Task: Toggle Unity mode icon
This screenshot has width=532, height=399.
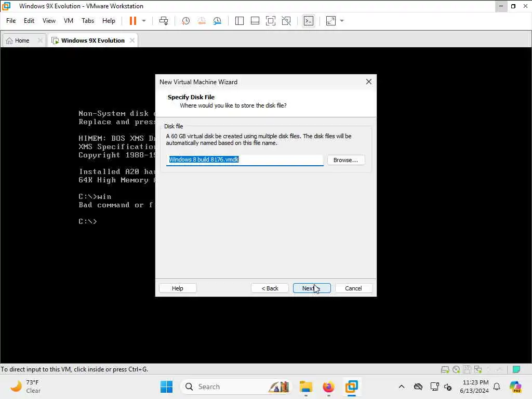Action: click(x=286, y=21)
